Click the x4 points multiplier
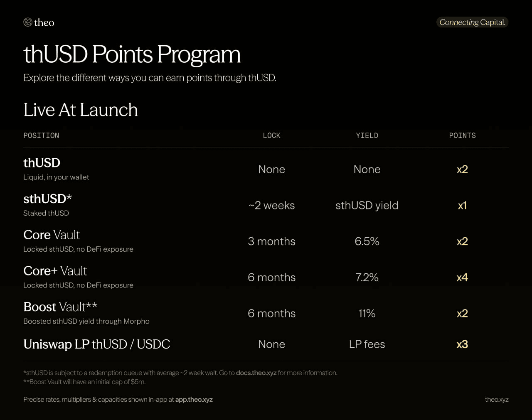Viewport: 532px width, 420px height. 462,277
